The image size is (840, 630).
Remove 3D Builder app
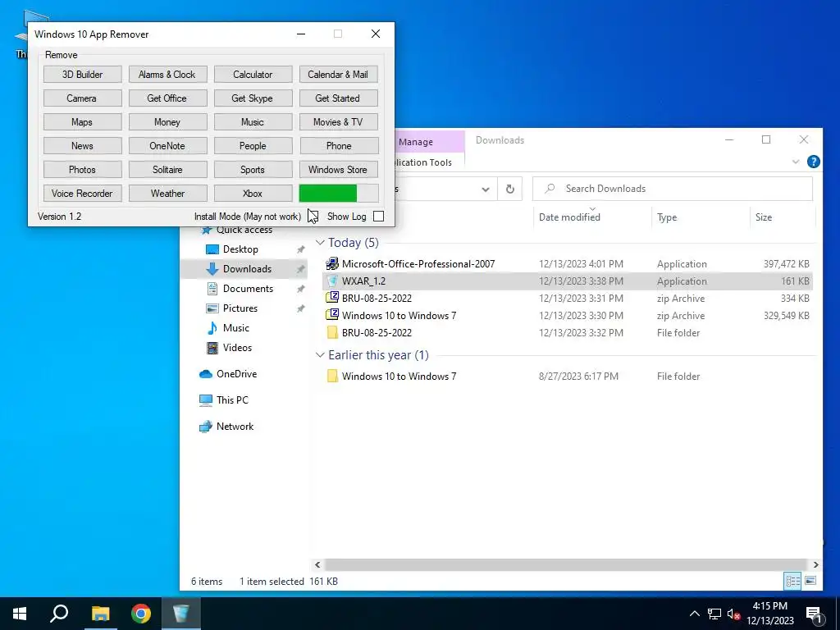click(83, 75)
